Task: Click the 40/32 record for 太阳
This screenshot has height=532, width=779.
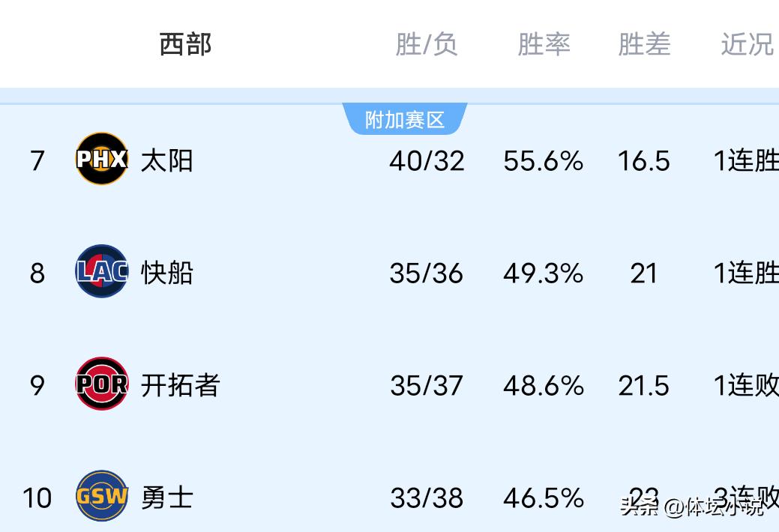Action: [x=427, y=161]
